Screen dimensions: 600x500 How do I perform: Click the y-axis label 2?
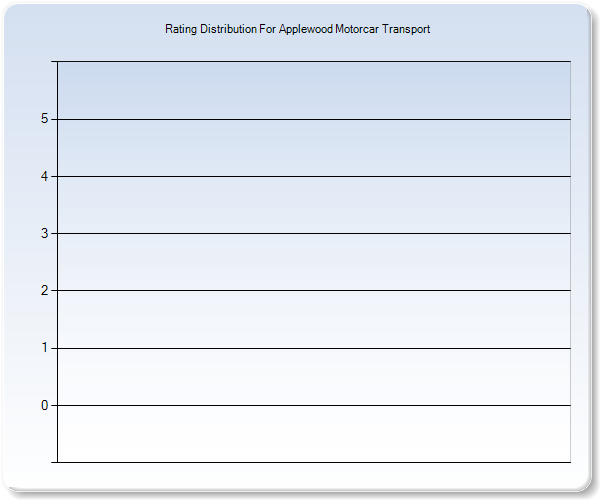tap(44, 291)
